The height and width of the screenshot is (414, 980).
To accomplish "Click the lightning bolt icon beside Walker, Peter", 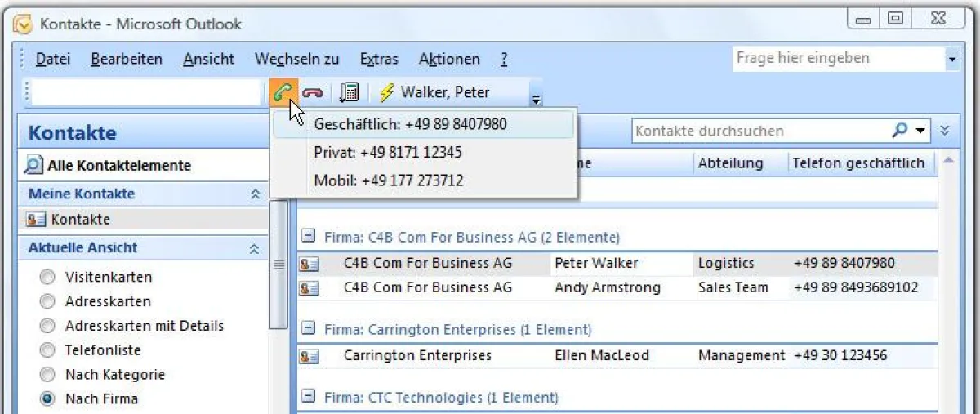I will 386,92.
